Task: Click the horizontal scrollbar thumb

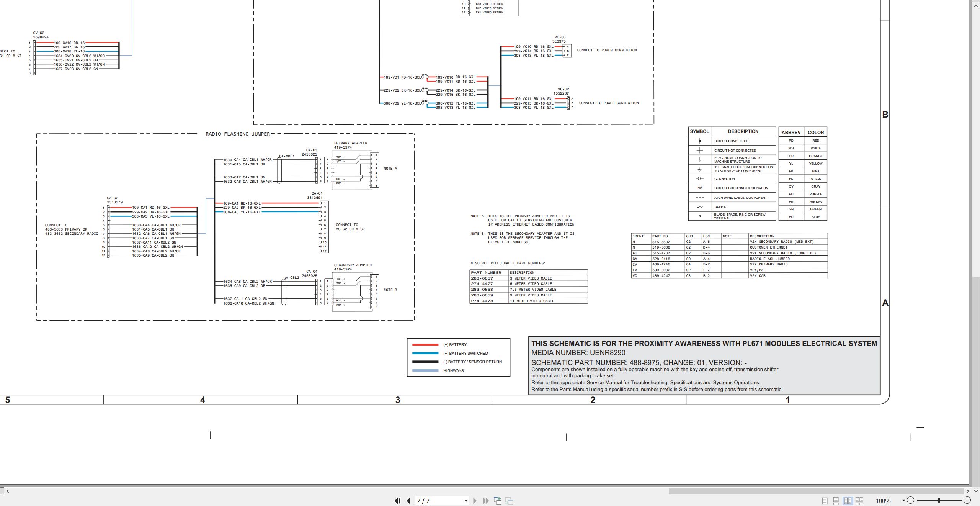Action: [816, 491]
